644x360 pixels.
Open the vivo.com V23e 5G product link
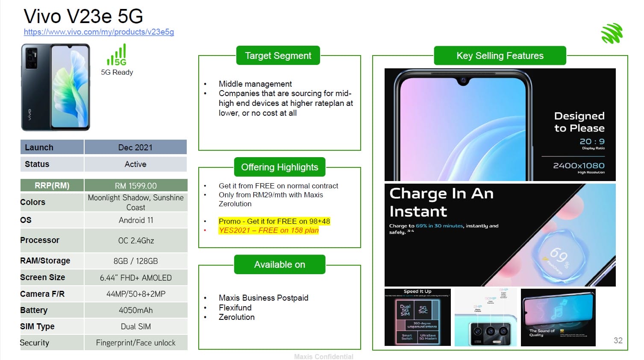(x=99, y=32)
